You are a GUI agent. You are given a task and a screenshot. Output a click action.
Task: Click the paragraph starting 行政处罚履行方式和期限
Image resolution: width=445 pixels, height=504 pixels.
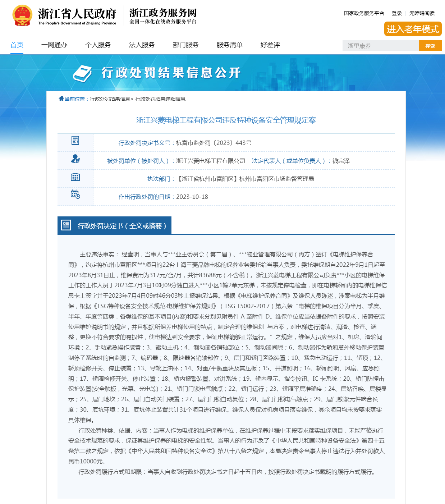(228, 472)
